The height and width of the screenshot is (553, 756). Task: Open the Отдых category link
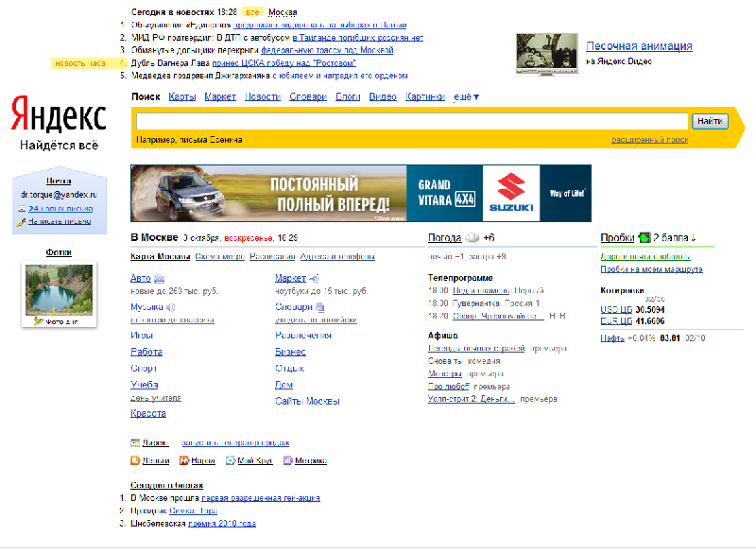coord(290,369)
